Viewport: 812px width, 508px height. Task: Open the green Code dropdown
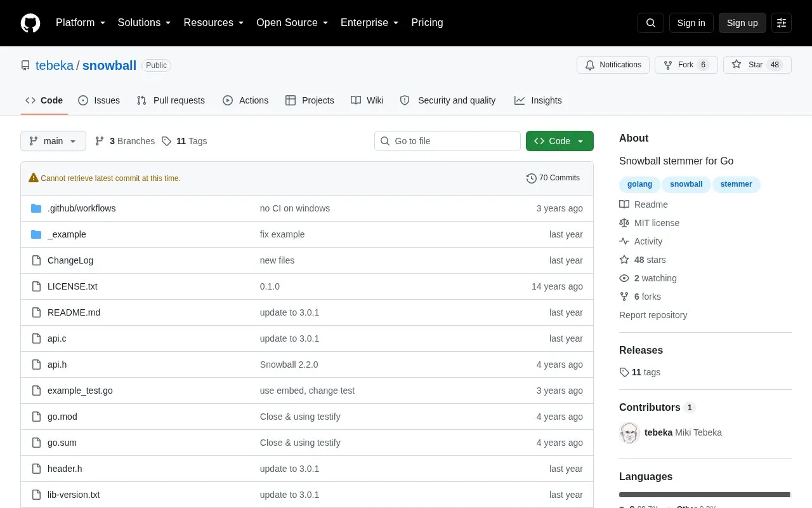(560, 141)
